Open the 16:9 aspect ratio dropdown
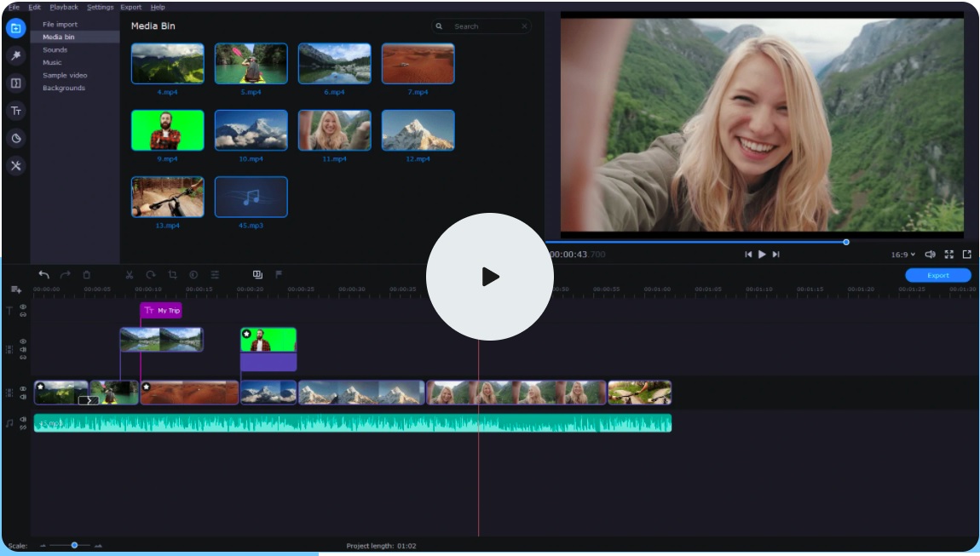This screenshot has width=980, height=556. coord(903,255)
